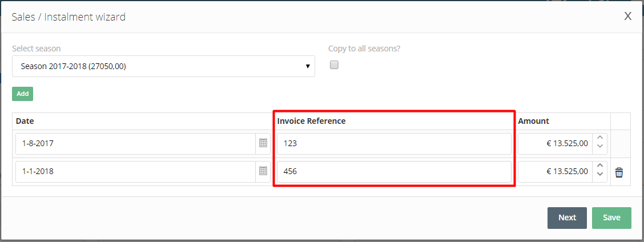Select the second row amount field
Viewport: 644px width, 242px height.
pos(556,172)
